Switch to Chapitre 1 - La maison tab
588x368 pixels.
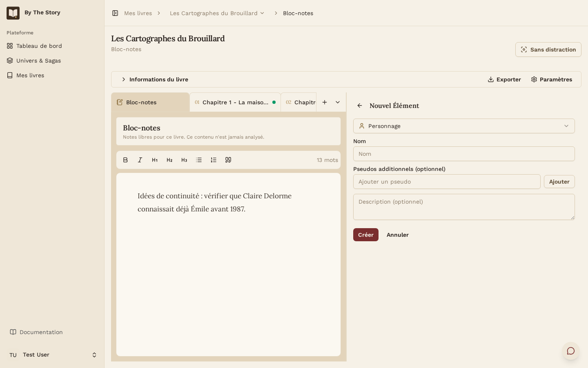pyautogui.click(x=235, y=102)
